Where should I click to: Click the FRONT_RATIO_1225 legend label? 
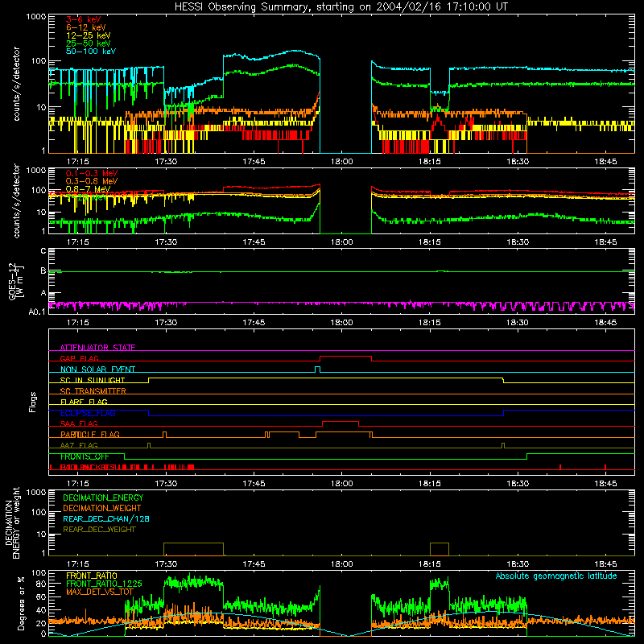coord(104,584)
